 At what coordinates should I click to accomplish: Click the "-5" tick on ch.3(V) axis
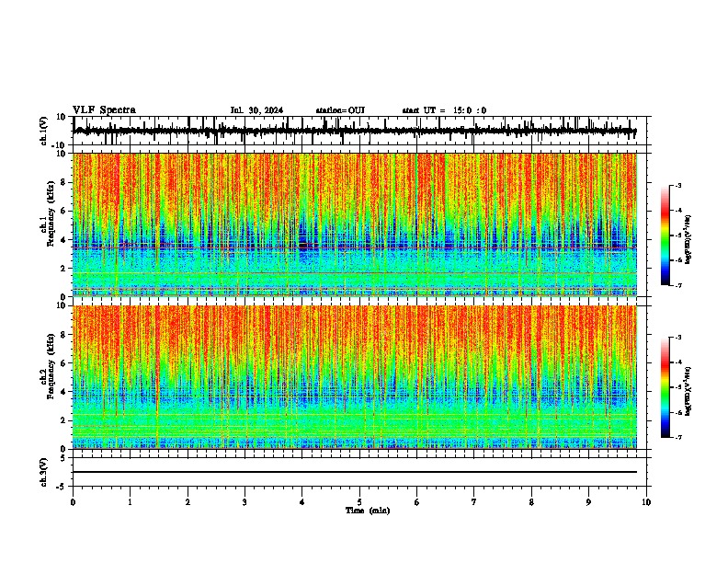tap(63, 487)
